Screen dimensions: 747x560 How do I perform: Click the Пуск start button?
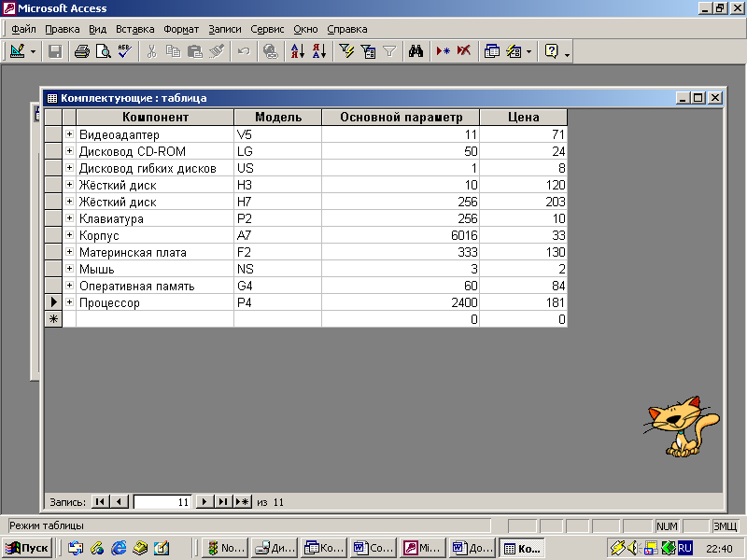27,548
